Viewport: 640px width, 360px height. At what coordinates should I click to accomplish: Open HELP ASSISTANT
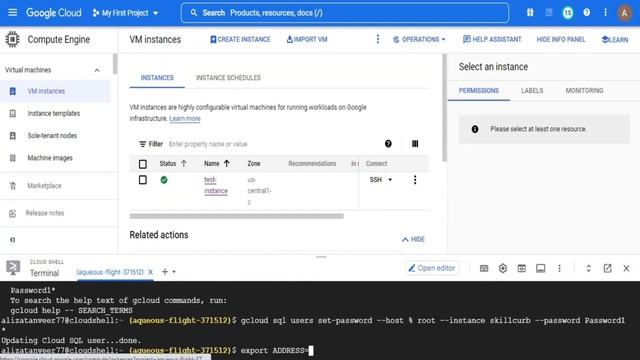[492, 40]
